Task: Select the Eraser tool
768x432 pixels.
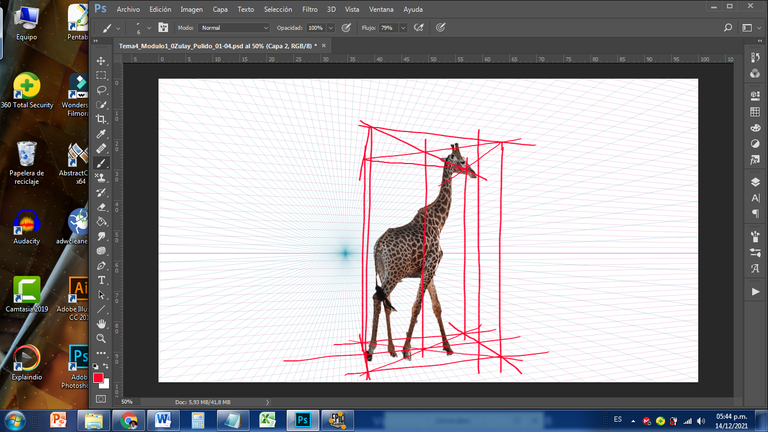Action: point(101,207)
